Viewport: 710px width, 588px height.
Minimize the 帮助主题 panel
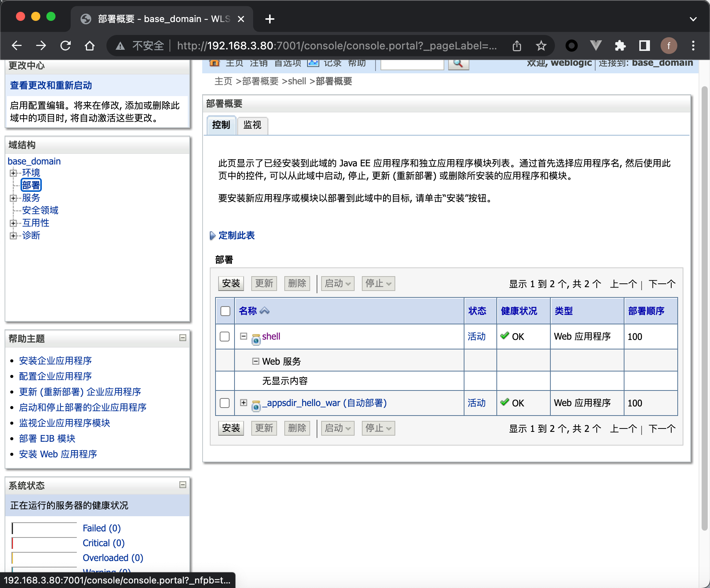pyautogui.click(x=183, y=338)
